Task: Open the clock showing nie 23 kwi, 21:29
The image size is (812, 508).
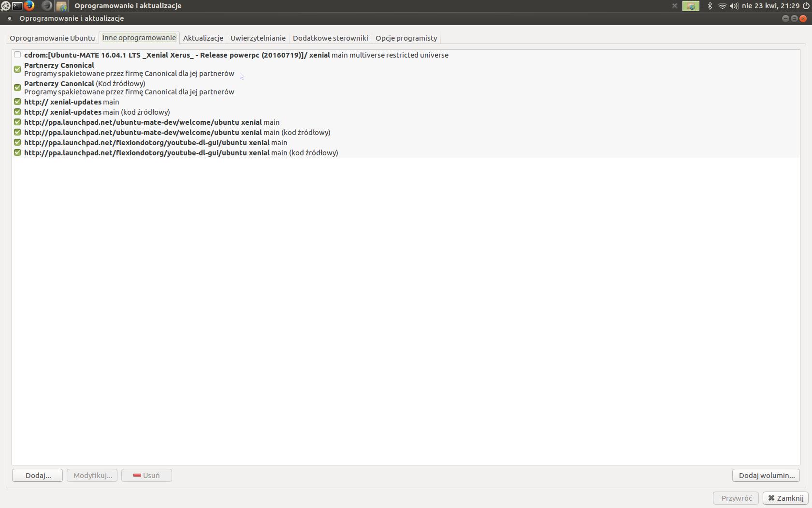Action: click(770, 6)
